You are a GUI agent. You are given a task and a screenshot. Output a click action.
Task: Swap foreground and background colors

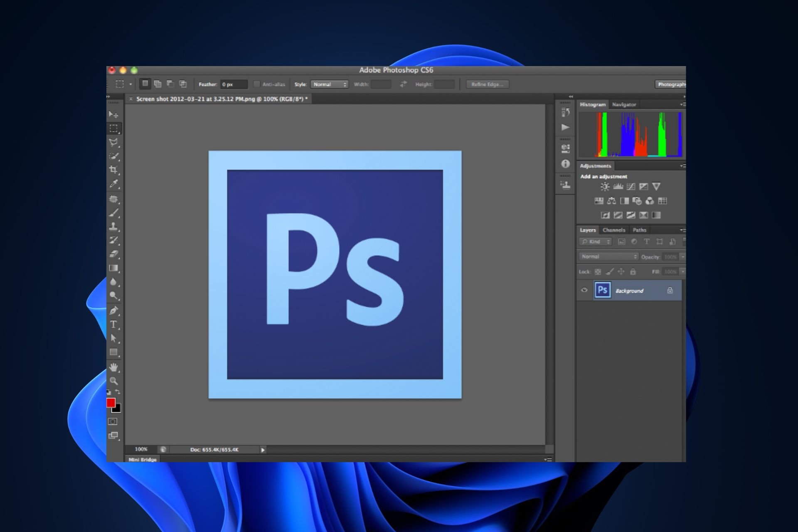[x=118, y=392]
